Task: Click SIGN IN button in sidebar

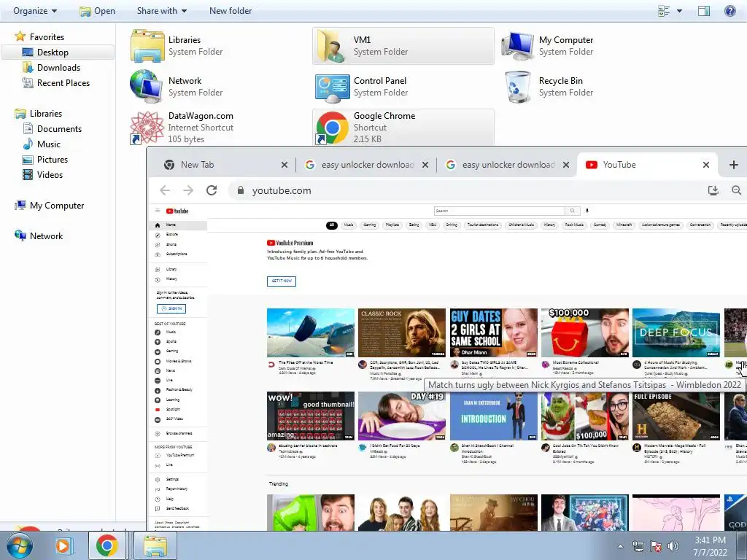Action: pos(171,308)
